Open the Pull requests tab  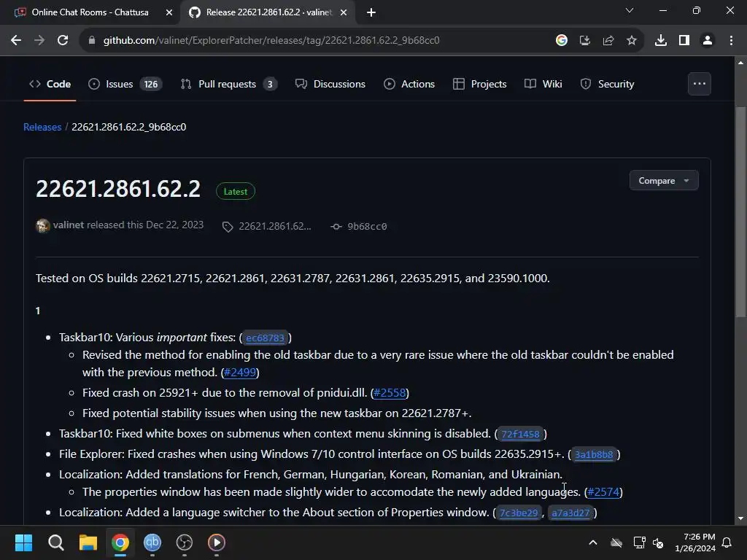(228, 85)
